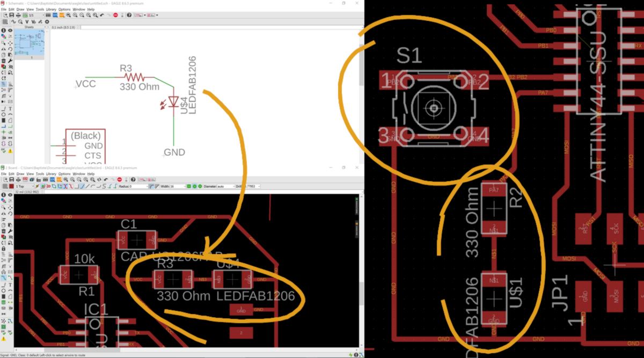Screen dimensions: 644x358
Task: Click the Save icon in Schematic window toolbar
Action: point(12,15)
